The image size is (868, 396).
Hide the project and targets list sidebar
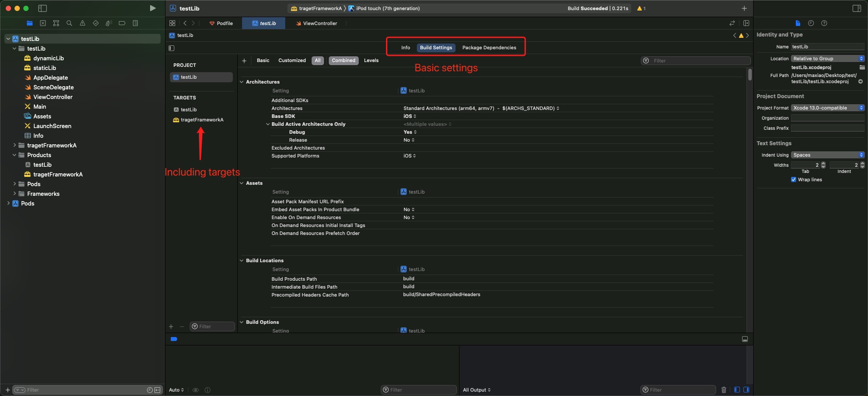tap(172, 48)
